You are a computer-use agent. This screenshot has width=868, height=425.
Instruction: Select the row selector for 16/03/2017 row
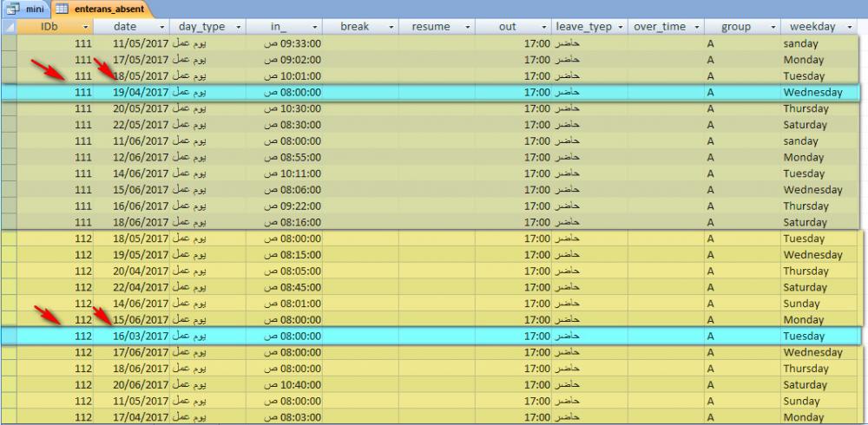[x=9, y=336]
